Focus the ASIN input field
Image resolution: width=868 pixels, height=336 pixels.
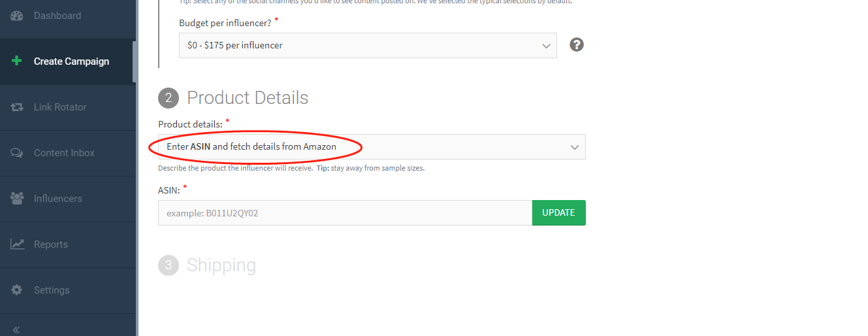345,213
